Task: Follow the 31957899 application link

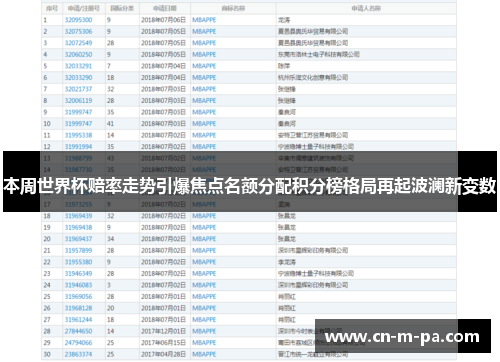Action: 78,250
